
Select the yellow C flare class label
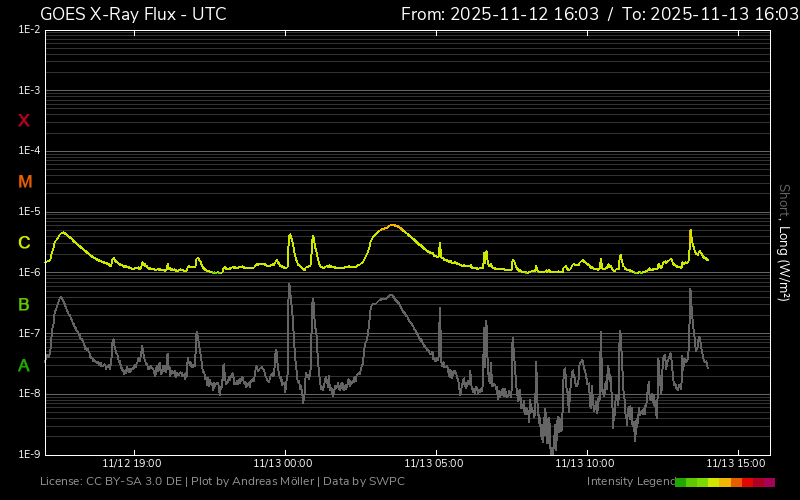click(x=24, y=243)
